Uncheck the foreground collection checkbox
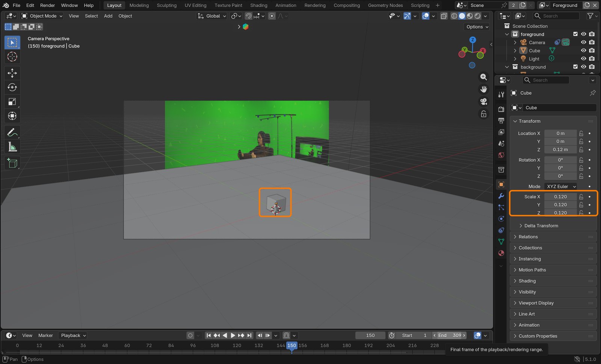Screen dimensions: 601x364 [x=575, y=34]
